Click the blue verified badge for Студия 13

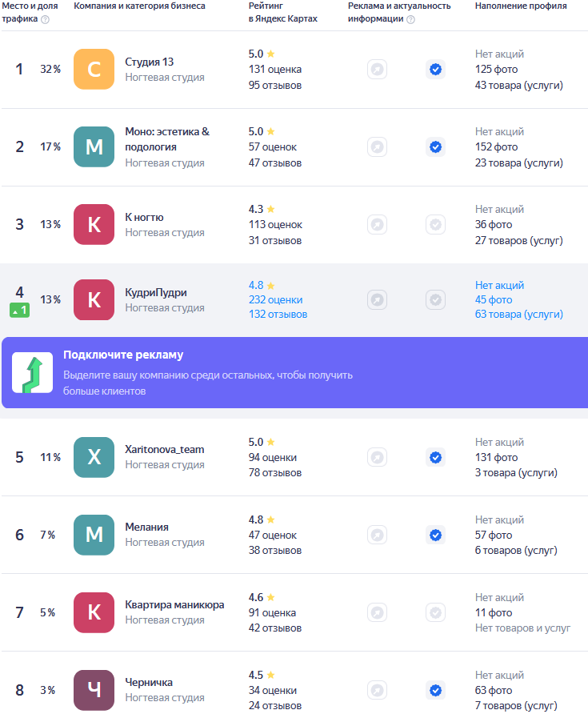click(435, 70)
